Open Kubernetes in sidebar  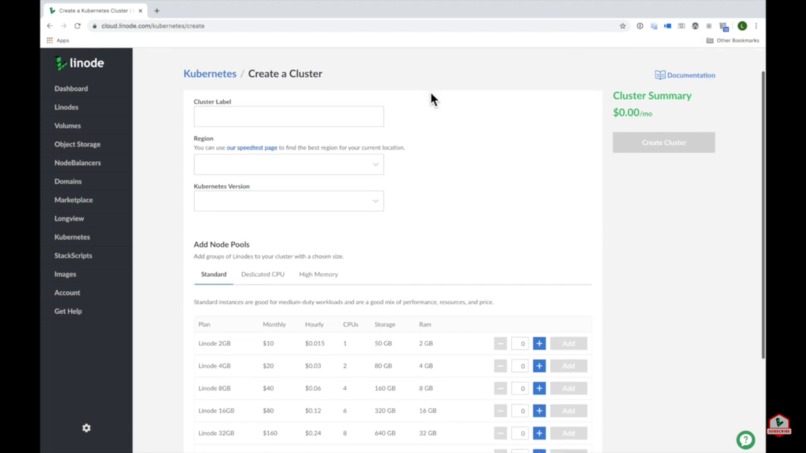coord(72,237)
